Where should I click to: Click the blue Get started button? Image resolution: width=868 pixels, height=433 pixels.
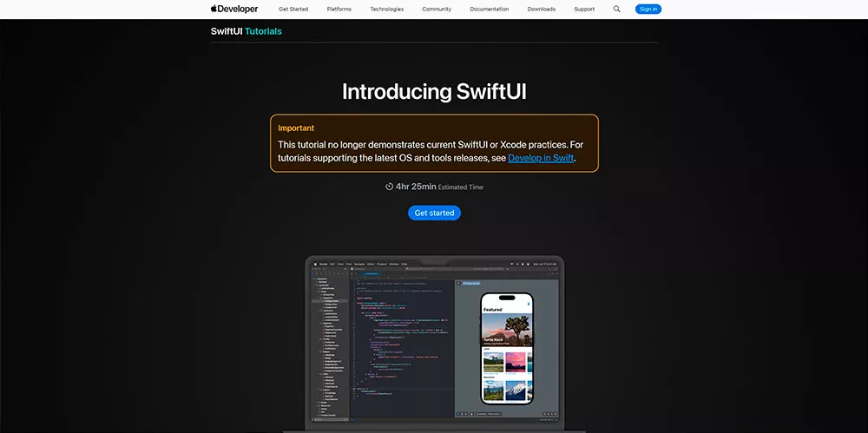click(434, 213)
